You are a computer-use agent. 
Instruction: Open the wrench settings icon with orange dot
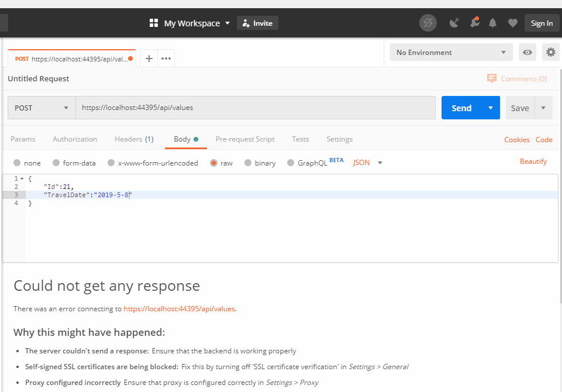click(x=474, y=23)
